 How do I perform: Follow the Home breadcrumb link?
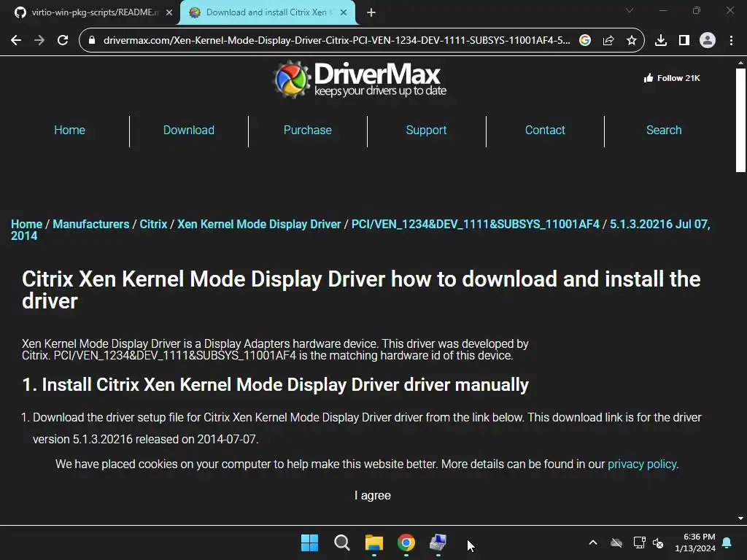pyautogui.click(x=27, y=225)
